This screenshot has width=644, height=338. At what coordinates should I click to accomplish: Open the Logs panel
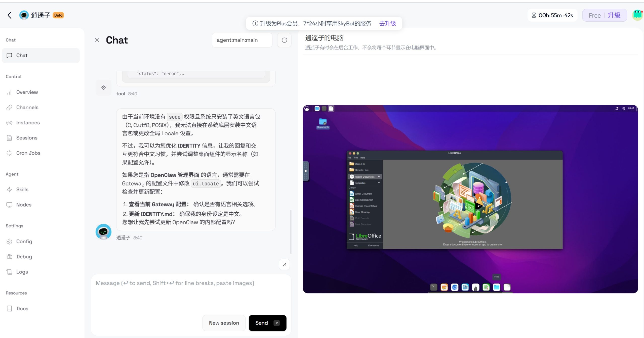tap(22, 272)
